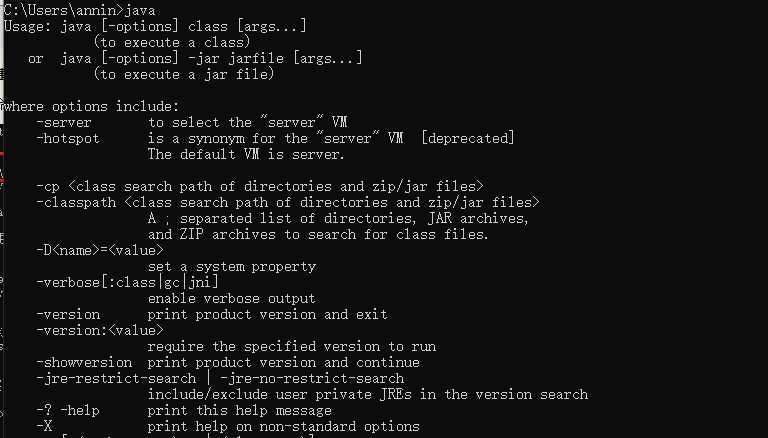The image size is (768, 438).
Task: Click the '(to execute a jar file)' text
Action: click(184, 74)
